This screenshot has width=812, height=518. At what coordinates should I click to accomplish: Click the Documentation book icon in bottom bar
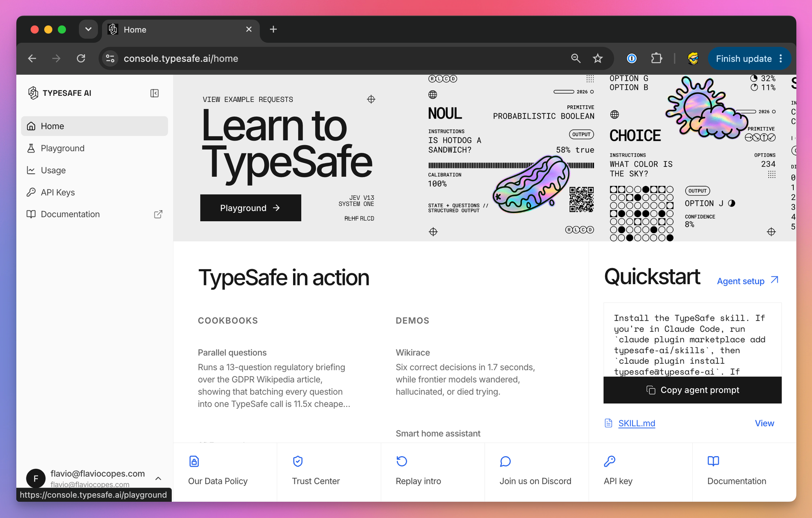pos(713,461)
